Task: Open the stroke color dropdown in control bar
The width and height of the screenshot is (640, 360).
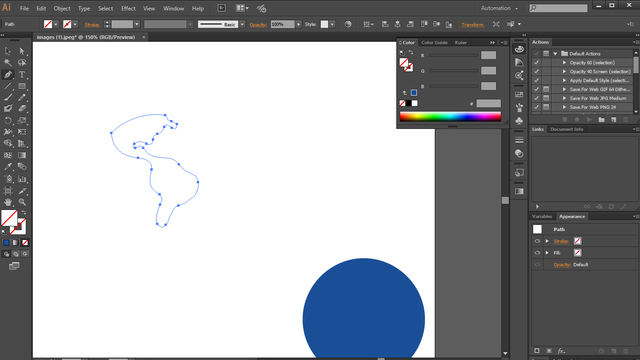Action: [75, 24]
